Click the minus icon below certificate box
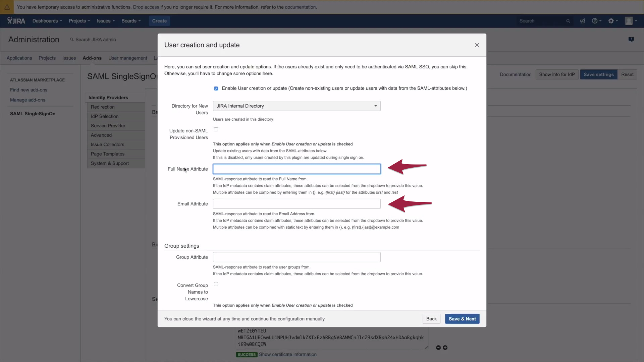This screenshot has height=362, width=644. [438, 348]
